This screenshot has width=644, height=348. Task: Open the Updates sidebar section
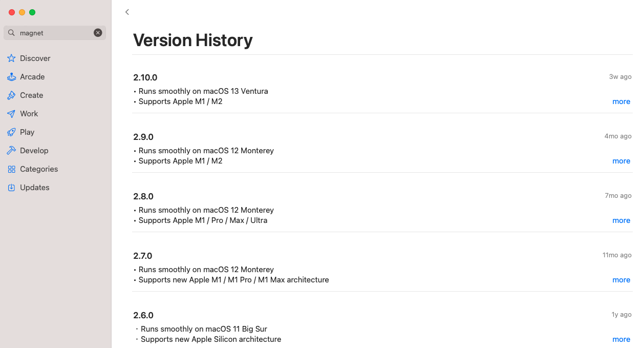(35, 188)
